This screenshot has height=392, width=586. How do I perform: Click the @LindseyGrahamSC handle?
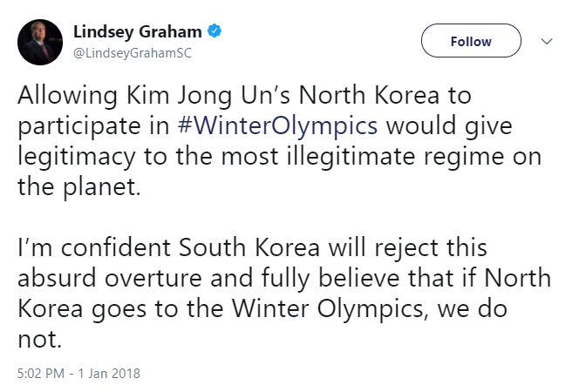(x=133, y=52)
